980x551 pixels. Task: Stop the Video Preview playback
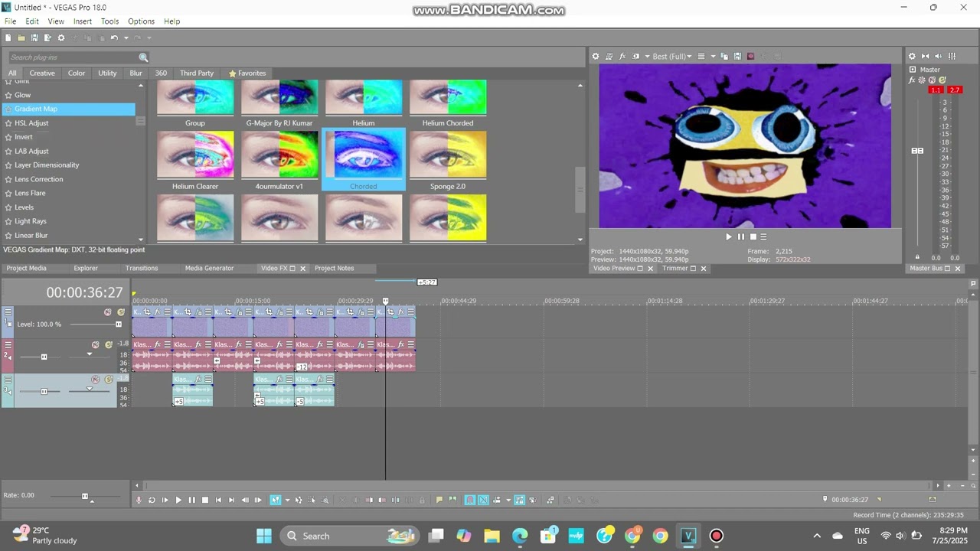753,236
